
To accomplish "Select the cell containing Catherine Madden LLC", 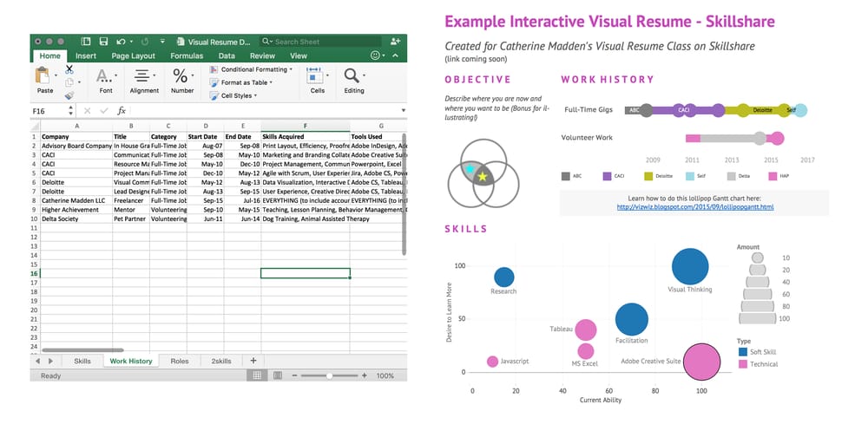I will (x=76, y=200).
